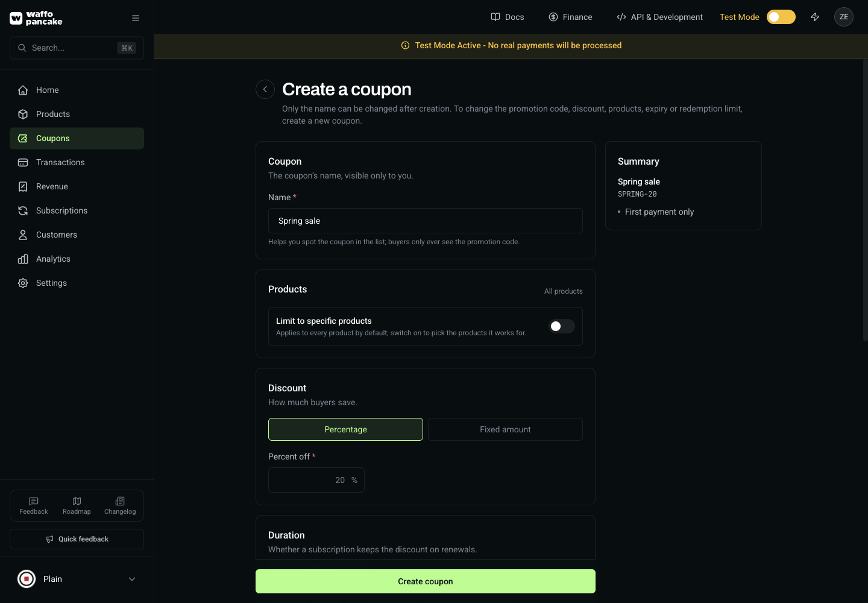Open the Transactions section
Image resolution: width=868 pixels, height=603 pixels.
point(77,162)
